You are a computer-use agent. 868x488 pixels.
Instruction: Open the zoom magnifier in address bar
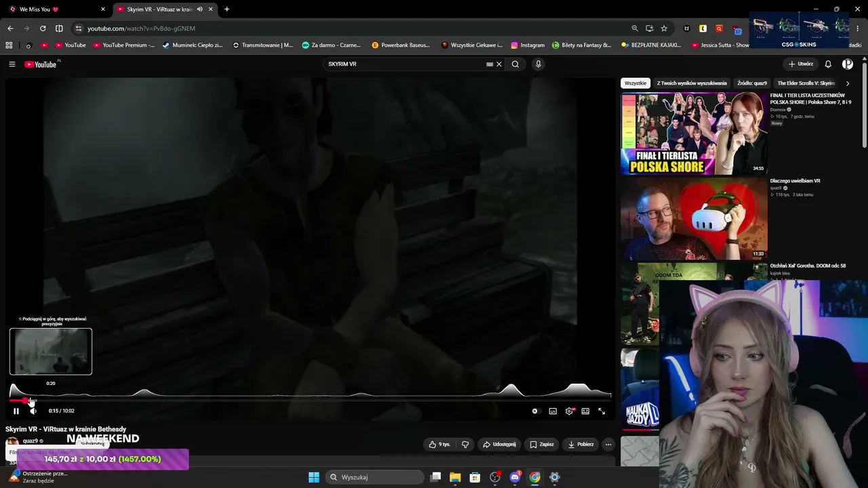pos(635,28)
